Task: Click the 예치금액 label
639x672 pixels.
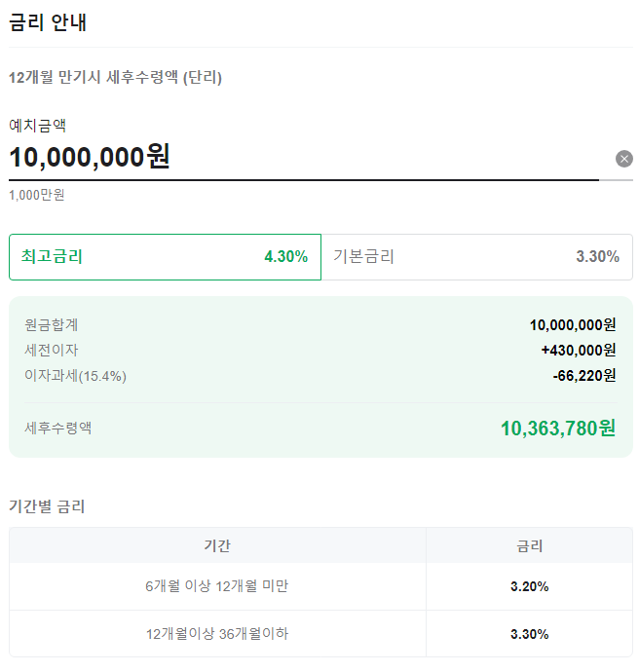Action: [37, 126]
